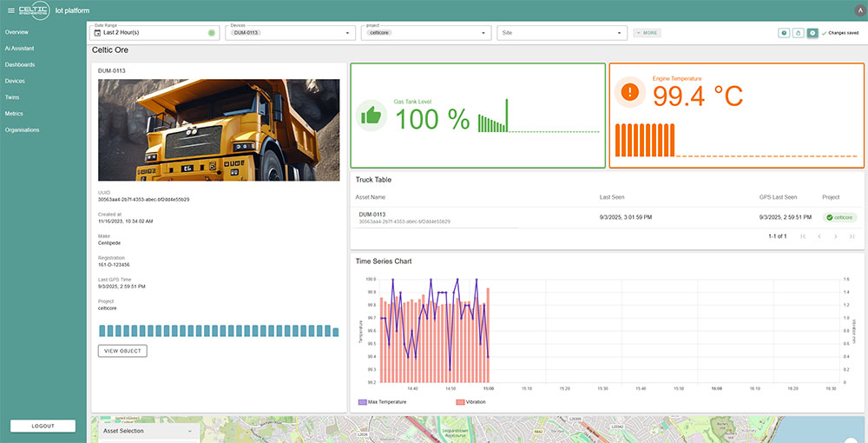Click the Changes saved status text

[844, 33]
